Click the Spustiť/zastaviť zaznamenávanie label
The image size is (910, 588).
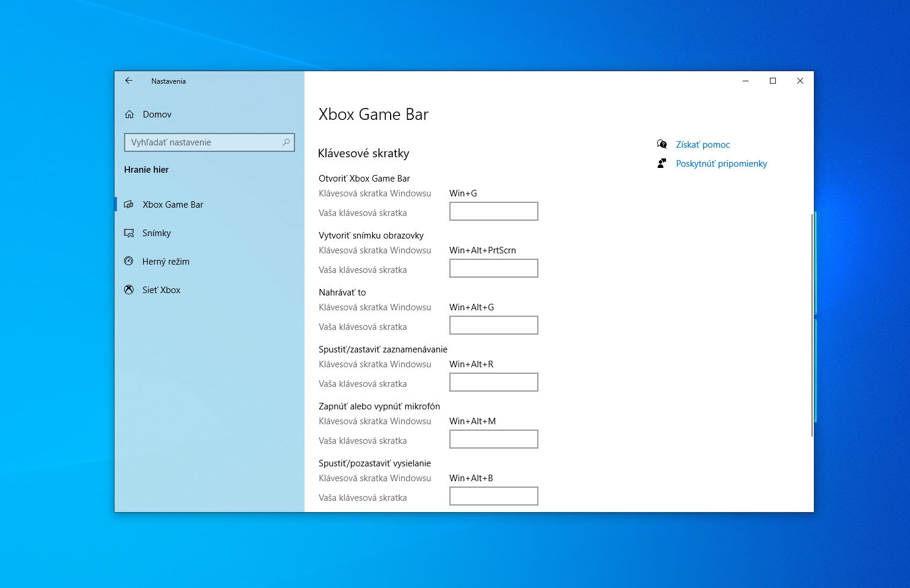383,349
